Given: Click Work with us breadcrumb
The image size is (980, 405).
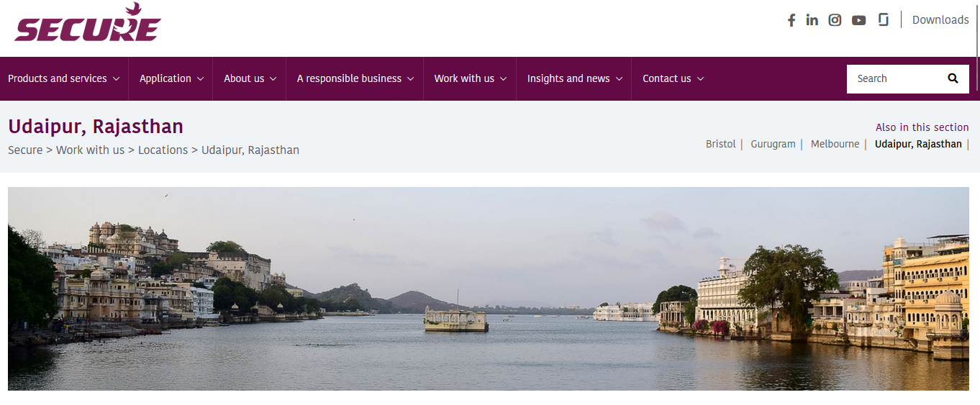Looking at the screenshot, I should tap(90, 150).
